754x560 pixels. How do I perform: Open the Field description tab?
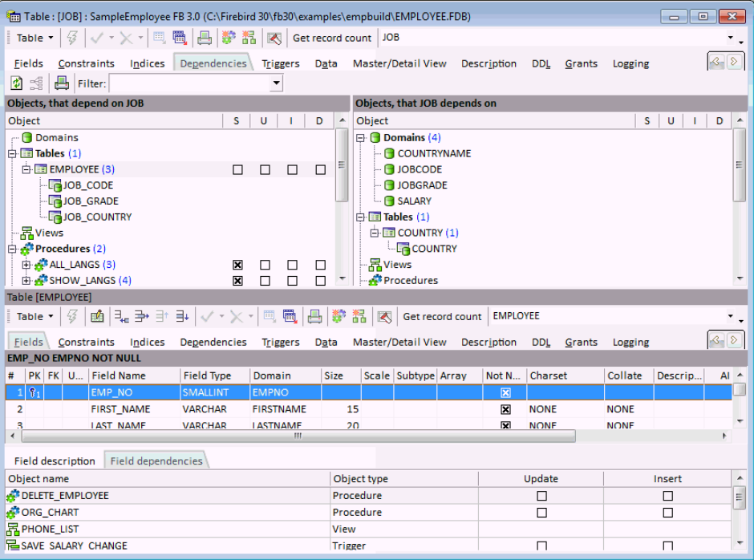point(55,461)
